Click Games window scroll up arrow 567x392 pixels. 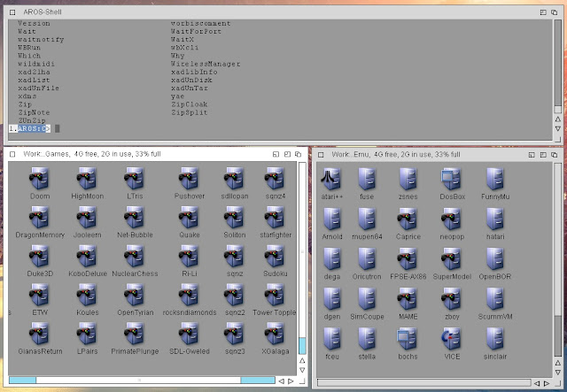coord(302,360)
